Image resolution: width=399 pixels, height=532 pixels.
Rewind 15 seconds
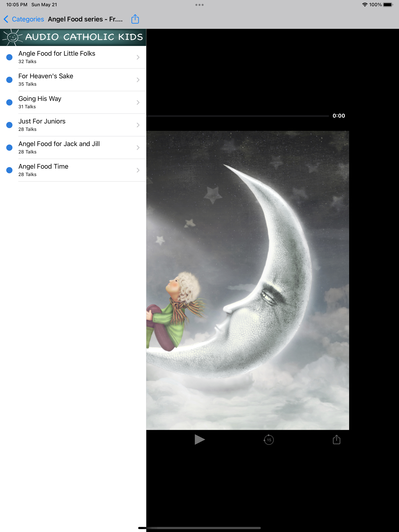coord(269,440)
